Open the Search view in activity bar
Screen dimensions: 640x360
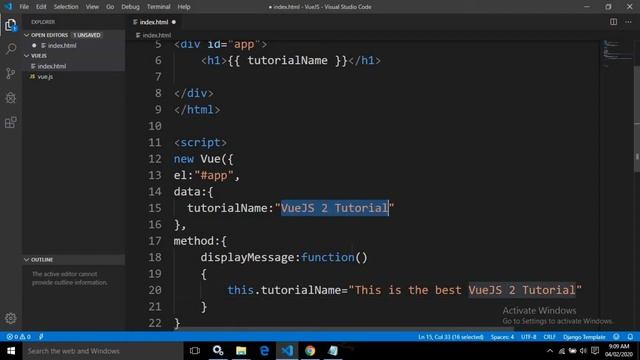(x=11, y=49)
